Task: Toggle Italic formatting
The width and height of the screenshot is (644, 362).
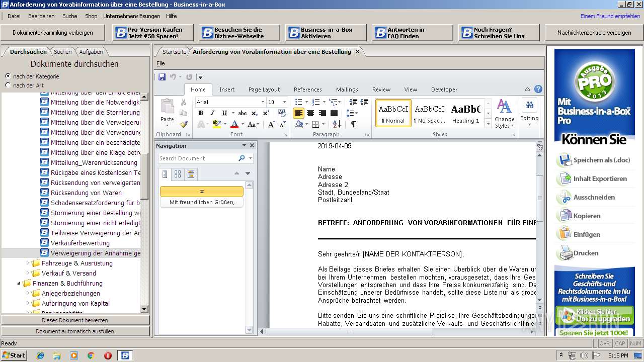Action: tap(212, 113)
